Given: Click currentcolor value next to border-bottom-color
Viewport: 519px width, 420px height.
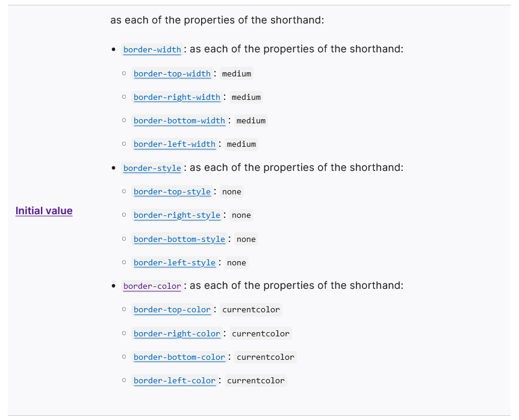Looking at the screenshot, I should click(x=266, y=357).
